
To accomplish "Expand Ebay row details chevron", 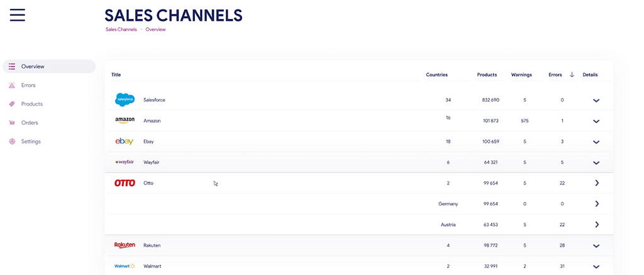I will point(596,142).
